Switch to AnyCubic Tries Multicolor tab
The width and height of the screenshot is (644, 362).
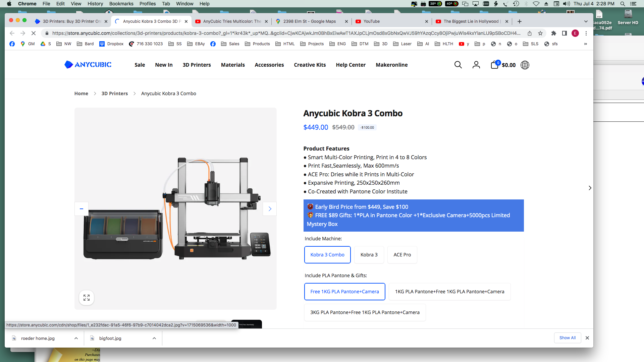click(232, 21)
